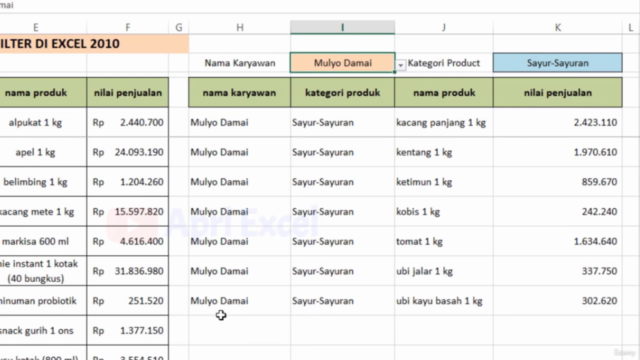Select Mulyo Damai in the ubi kayu basah row
The height and width of the screenshot is (360, 640).
240,301
